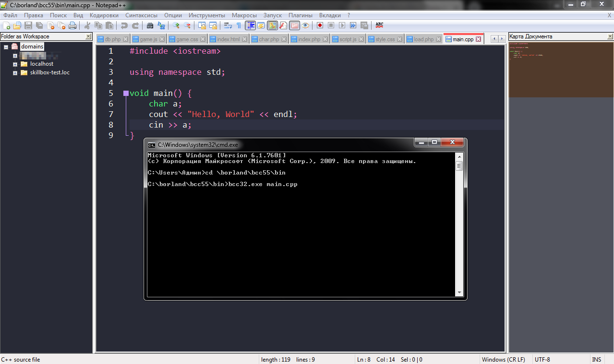Viewport: 614px width, 364px height.
Task: Click the Zoom In magnifier icon
Action: (176, 25)
